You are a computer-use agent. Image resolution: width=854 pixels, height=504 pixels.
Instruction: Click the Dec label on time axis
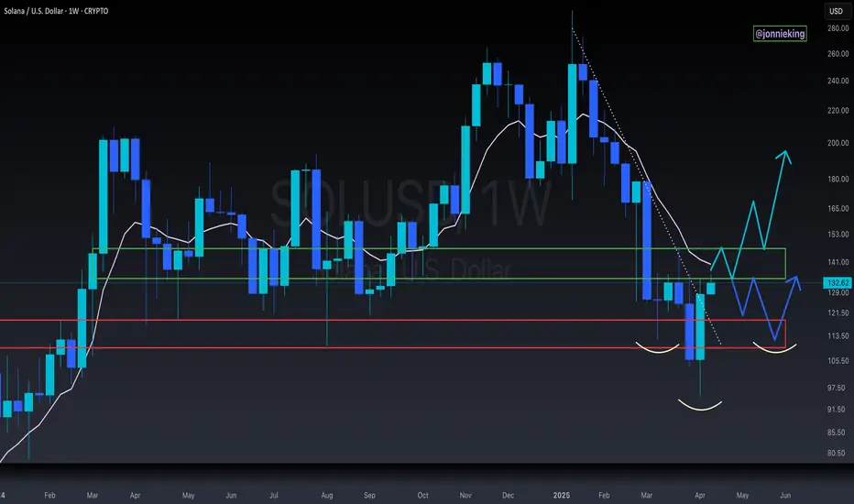click(508, 495)
